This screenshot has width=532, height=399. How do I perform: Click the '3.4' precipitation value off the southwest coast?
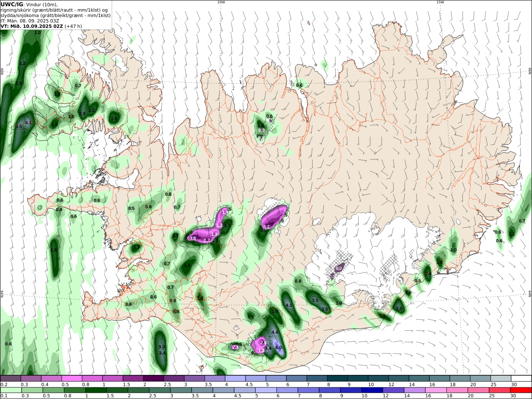coord(163,353)
